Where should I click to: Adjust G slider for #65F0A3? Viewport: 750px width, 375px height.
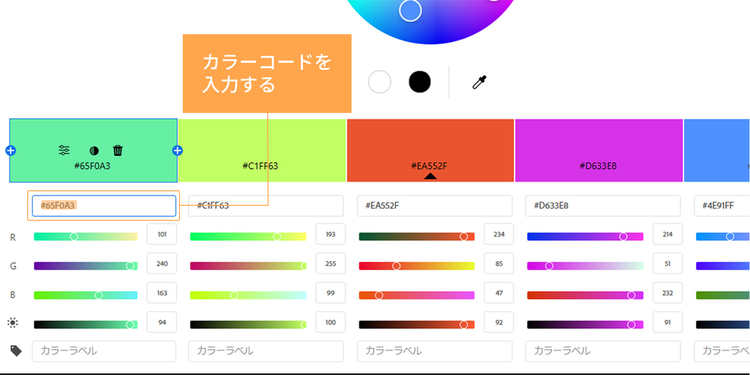pos(86,266)
